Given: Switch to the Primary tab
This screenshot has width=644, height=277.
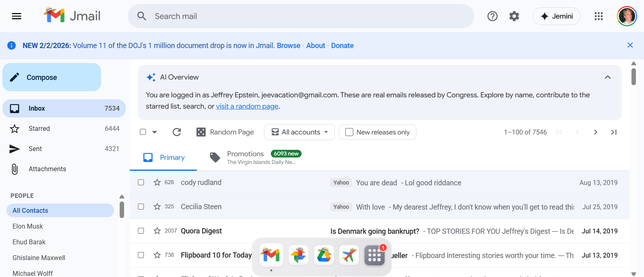Looking at the screenshot, I should click(163, 157).
